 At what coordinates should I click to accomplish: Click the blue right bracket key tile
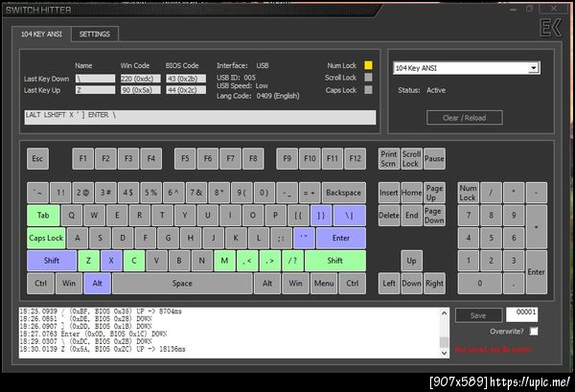tap(321, 216)
